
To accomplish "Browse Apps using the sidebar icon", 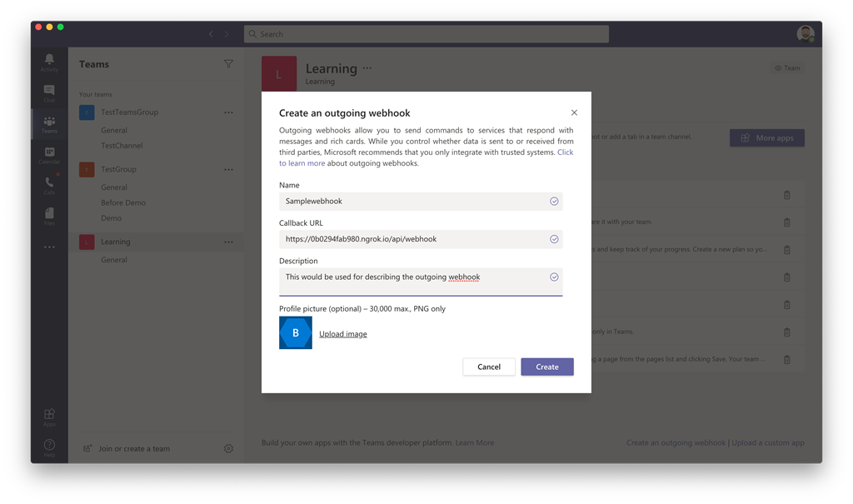I will (x=49, y=417).
